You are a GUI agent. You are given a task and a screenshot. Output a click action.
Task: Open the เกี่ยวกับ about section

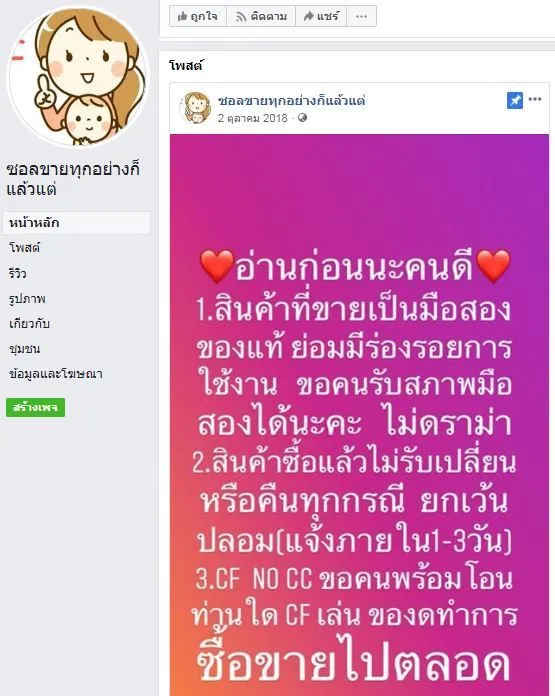[x=29, y=324]
